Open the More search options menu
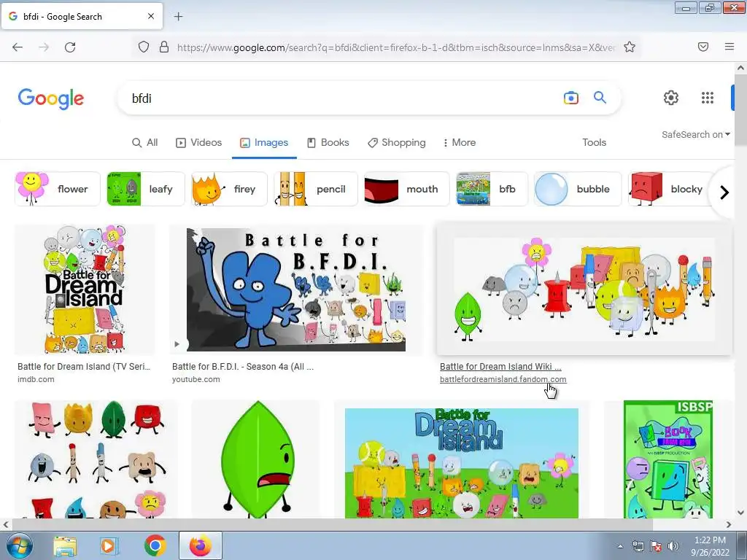This screenshot has width=747, height=560. 460,142
